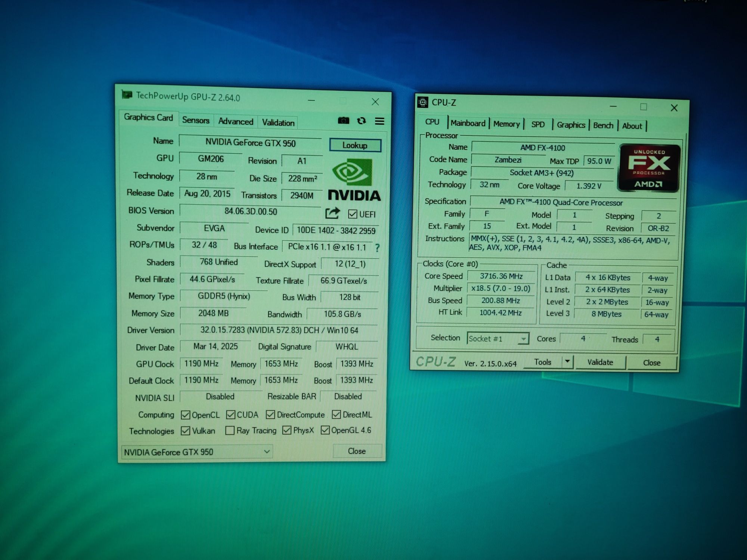Viewport: 747px width, 560px height.
Task: Click the Core Speed value 3716.36 MHz
Action: 501,276
